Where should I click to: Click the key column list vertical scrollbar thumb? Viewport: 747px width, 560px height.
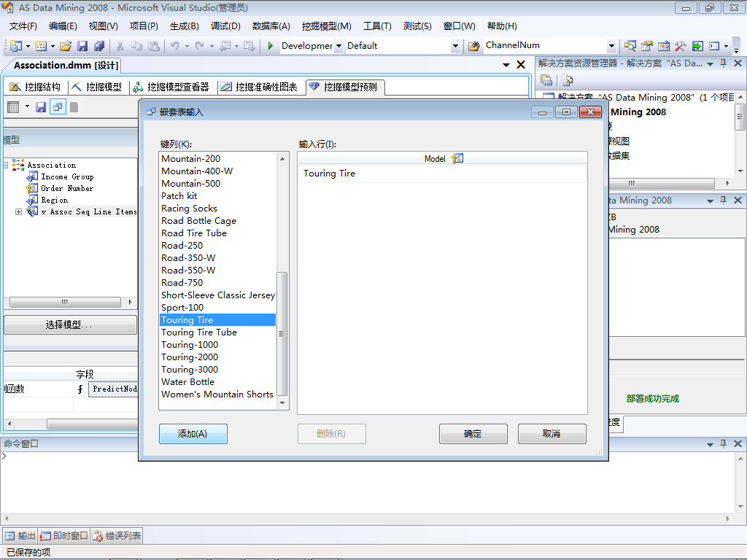point(282,334)
